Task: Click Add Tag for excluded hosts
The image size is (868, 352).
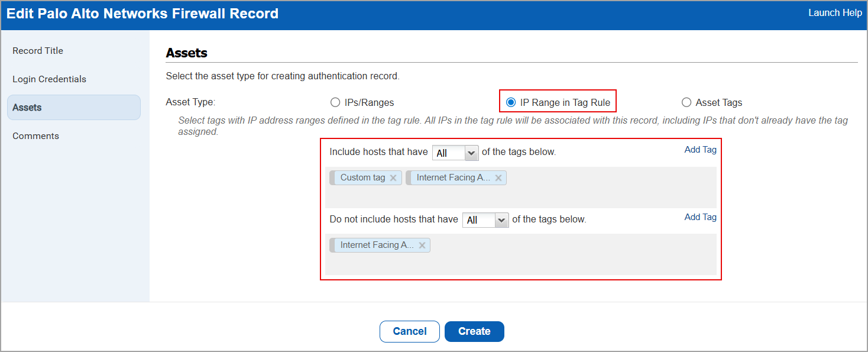Action: (x=700, y=217)
